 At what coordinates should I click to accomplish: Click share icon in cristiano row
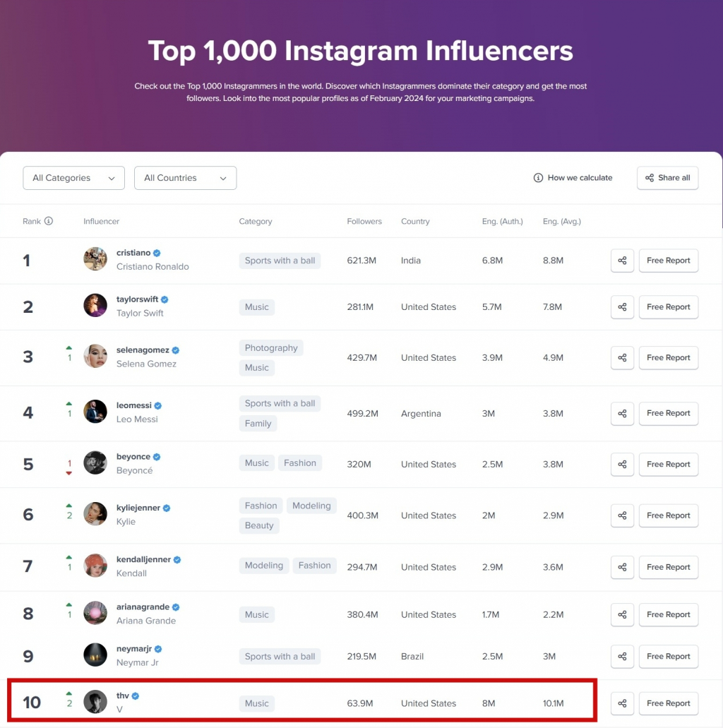(622, 261)
